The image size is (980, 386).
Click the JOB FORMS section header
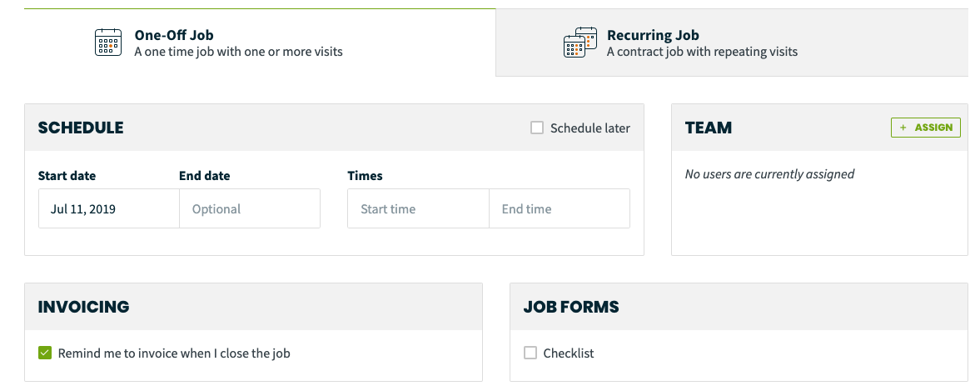570,307
